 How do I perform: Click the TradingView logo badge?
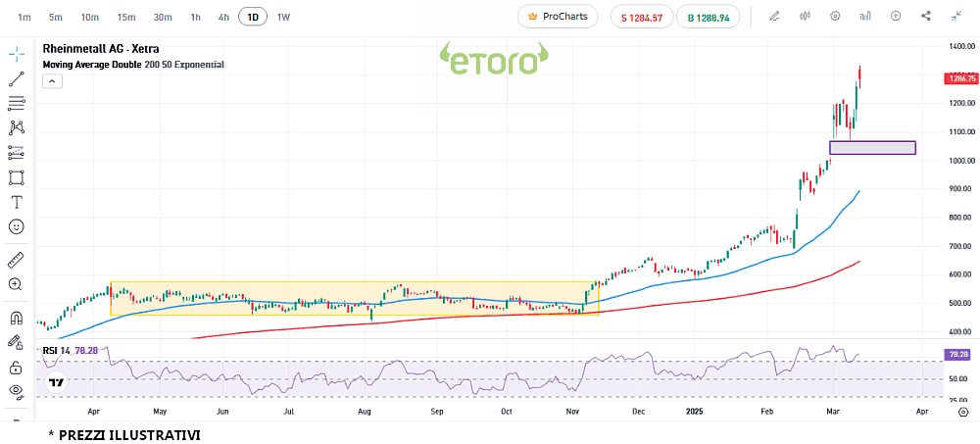pos(56,382)
